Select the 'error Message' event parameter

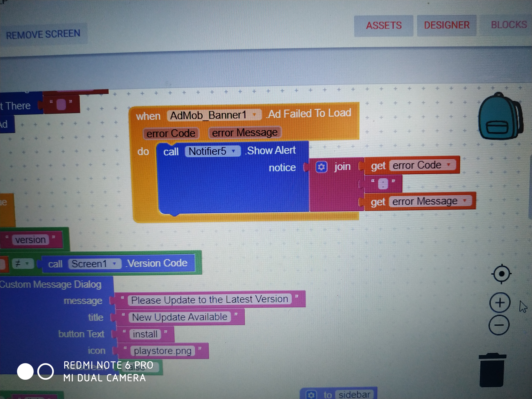(x=245, y=132)
